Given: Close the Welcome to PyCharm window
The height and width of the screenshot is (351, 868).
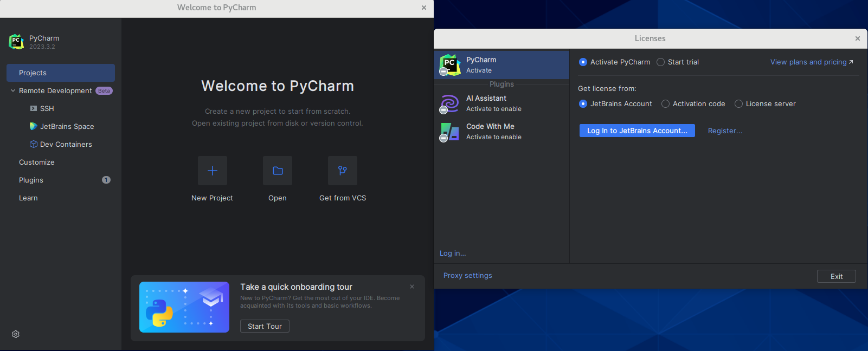Looking at the screenshot, I should point(424,8).
